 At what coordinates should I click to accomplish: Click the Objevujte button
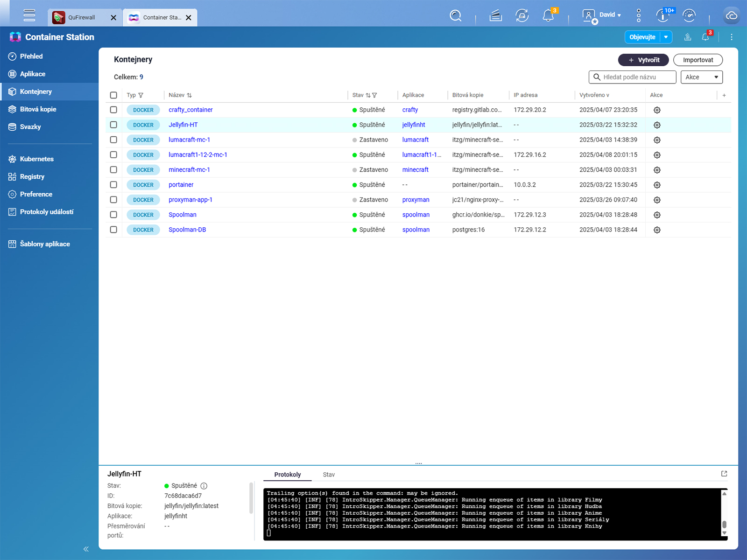point(642,37)
